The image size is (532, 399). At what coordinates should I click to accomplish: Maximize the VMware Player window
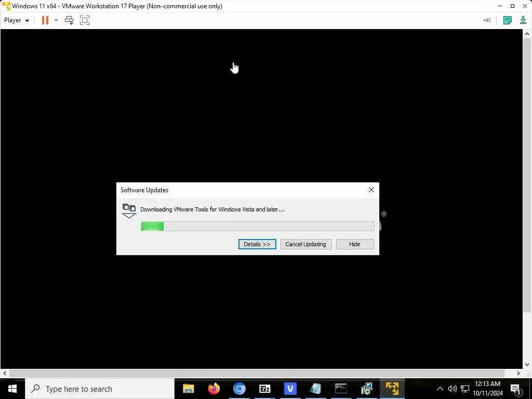tap(512, 6)
